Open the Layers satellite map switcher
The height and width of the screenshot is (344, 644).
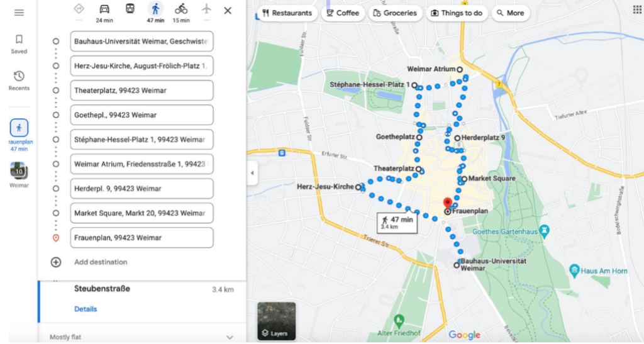tap(277, 321)
